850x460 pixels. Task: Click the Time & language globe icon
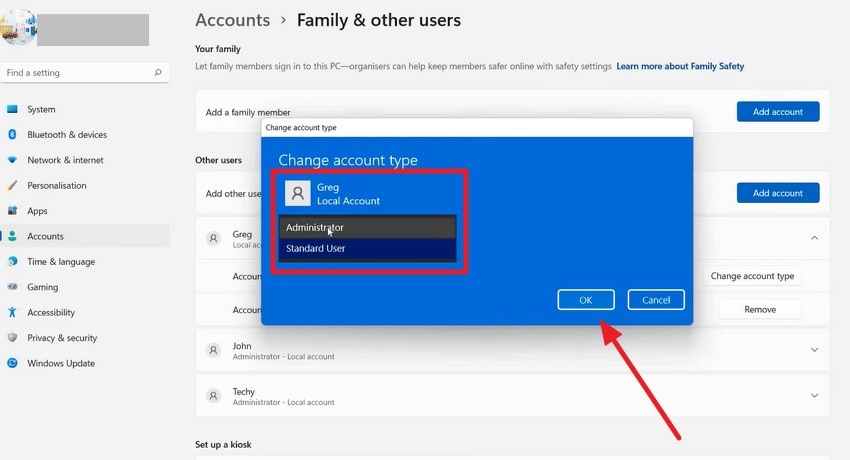point(12,261)
